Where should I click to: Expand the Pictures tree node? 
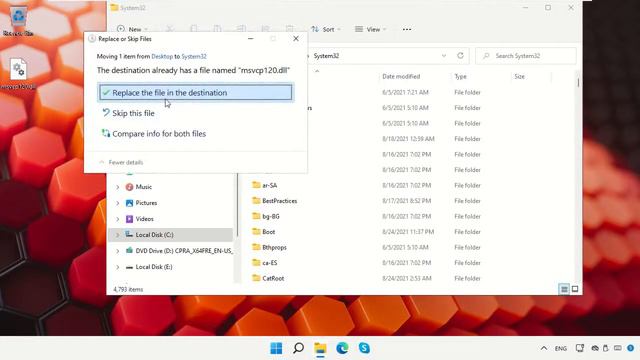(118, 203)
